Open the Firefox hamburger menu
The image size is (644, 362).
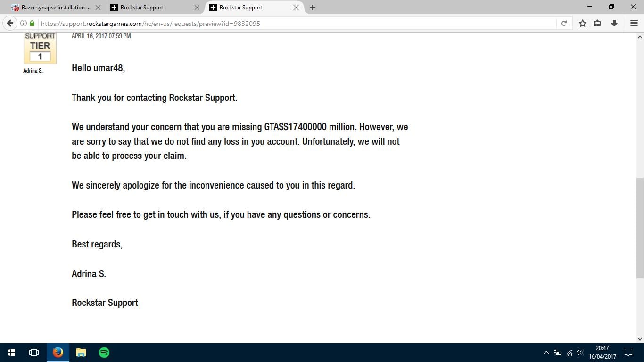[x=634, y=23]
